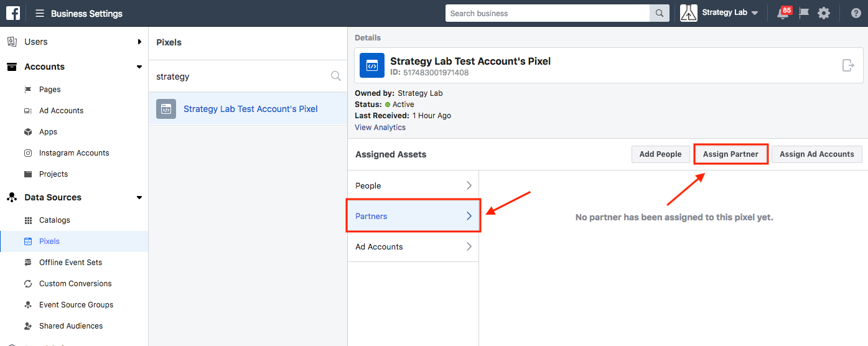This screenshot has width=868, height=346.
Task: Click the chevron on the People row
Action: (469, 185)
